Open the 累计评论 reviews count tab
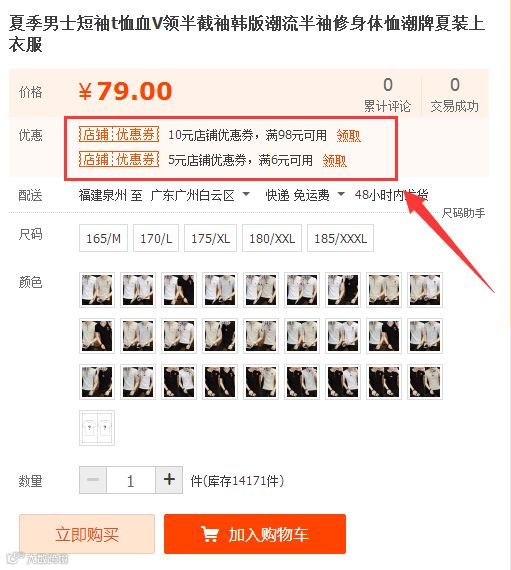The width and height of the screenshot is (511, 570). click(388, 95)
